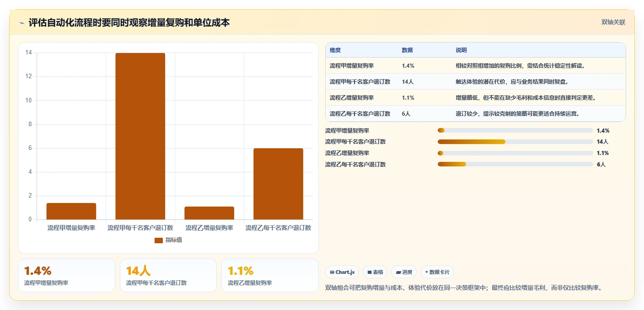Select the 1.4% data card

pos(66,275)
